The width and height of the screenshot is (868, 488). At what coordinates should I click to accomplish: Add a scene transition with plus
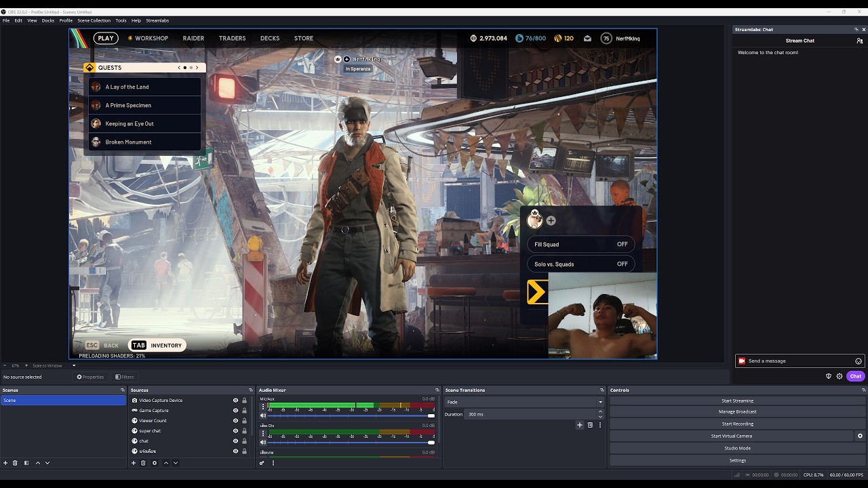580,425
